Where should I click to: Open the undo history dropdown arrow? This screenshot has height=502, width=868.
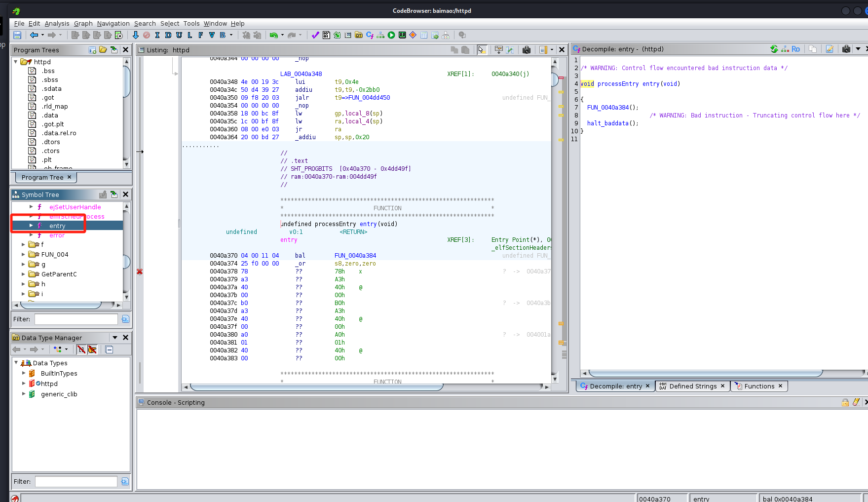(282, 35)
